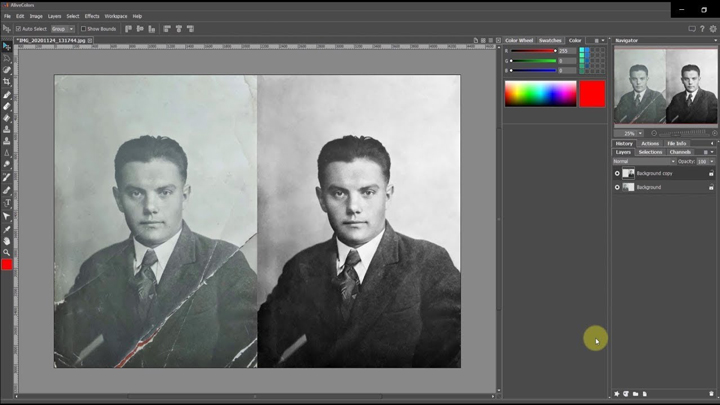Open the Effects menu
This screenshot has height=405, width=720.
tap(92, 16)
